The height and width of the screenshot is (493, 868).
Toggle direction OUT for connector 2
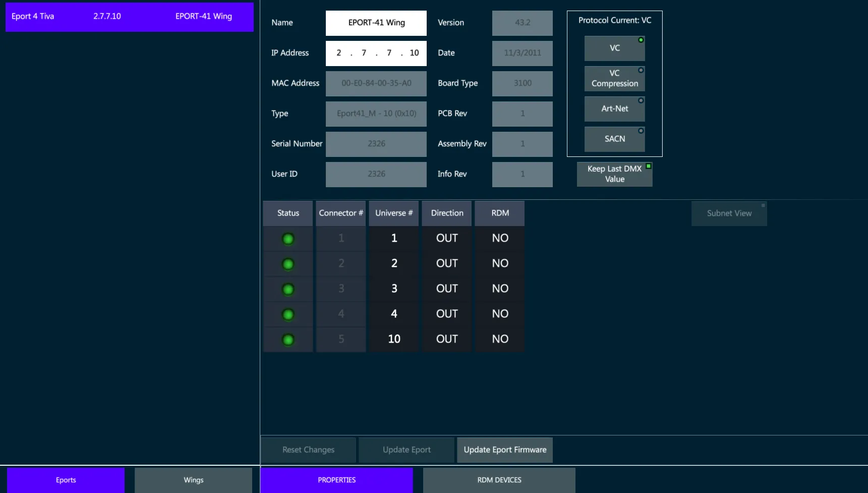(x=447, y=264)
